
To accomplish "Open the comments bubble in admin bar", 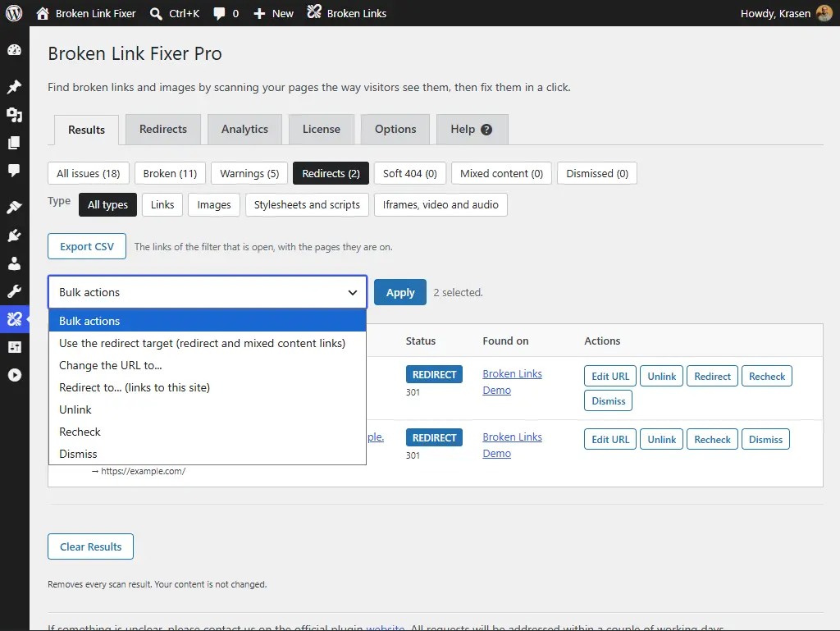I will pyautogui.click(x=219, y=13).
